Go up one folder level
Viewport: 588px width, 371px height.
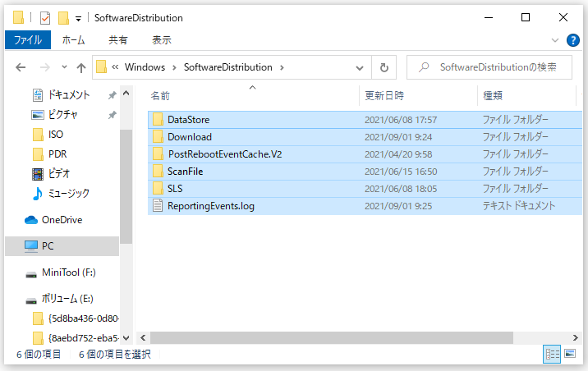[x=81, y=67]
